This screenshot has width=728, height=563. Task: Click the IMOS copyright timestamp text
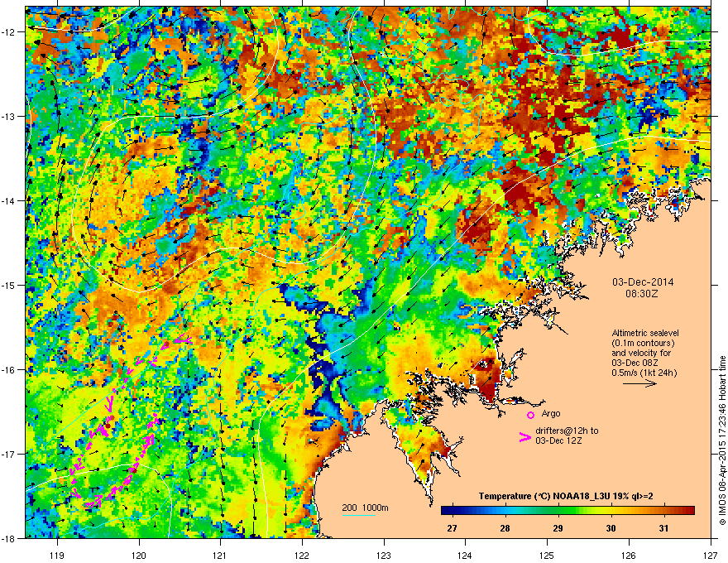click(x=722, y=440)
